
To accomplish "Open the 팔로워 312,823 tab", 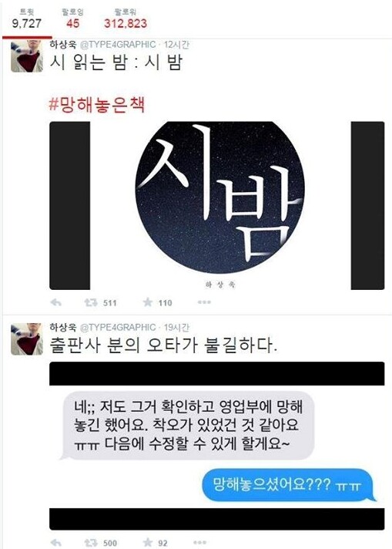I will tap(126, 19).
